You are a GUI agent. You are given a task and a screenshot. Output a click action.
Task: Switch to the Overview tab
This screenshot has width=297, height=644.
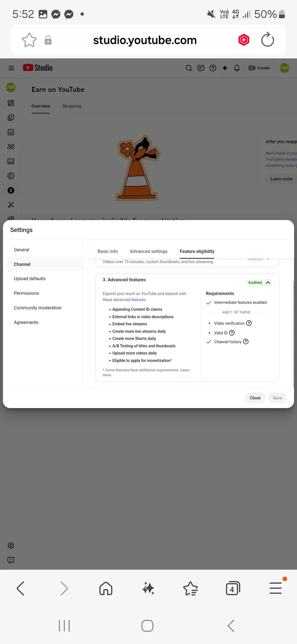coord(41,106)
